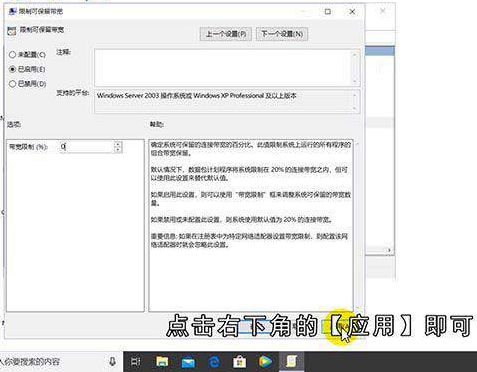Click the 下一个设置(N) button

[282, 34]
